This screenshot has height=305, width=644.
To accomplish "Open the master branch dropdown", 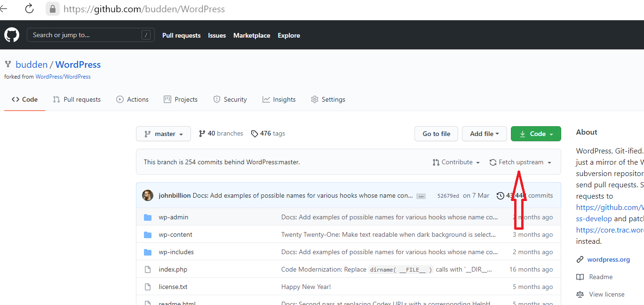I will pos(163,134).
